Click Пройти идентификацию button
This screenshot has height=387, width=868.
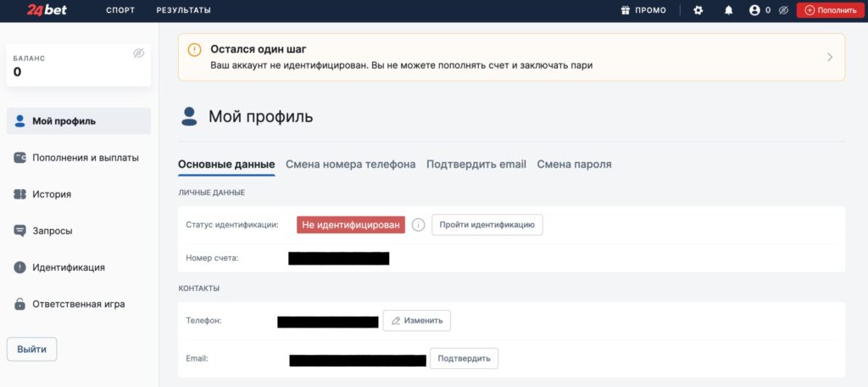coord(487,225)
